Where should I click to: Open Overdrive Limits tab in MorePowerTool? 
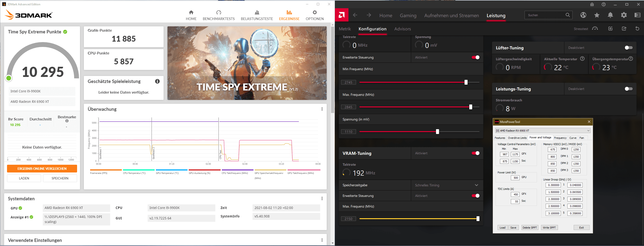click(517, 138)
